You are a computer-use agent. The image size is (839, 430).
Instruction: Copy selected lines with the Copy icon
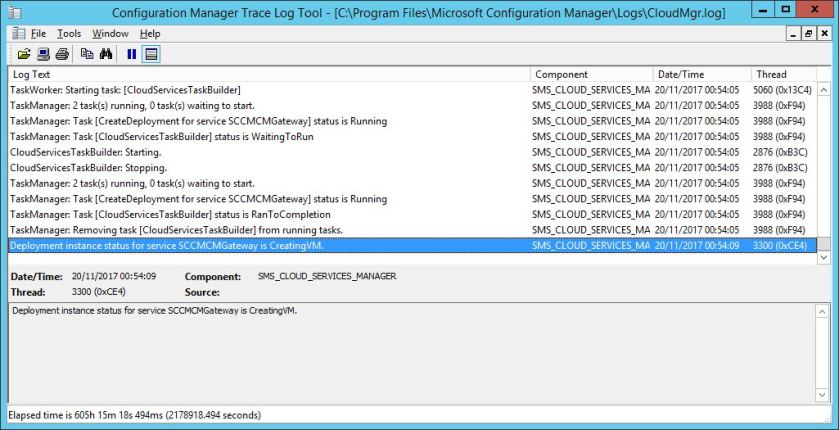pos(87,54)
